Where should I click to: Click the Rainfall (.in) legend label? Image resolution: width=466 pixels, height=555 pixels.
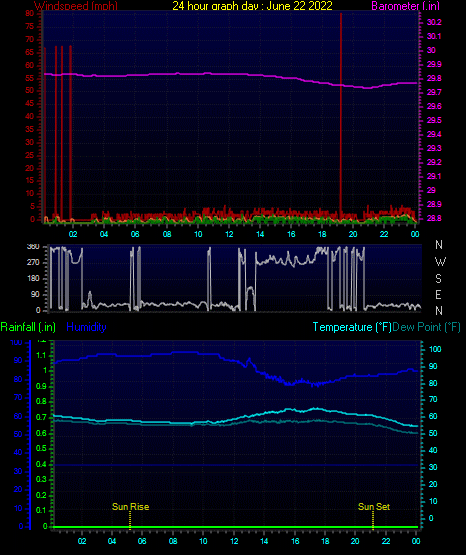point(28,327)
